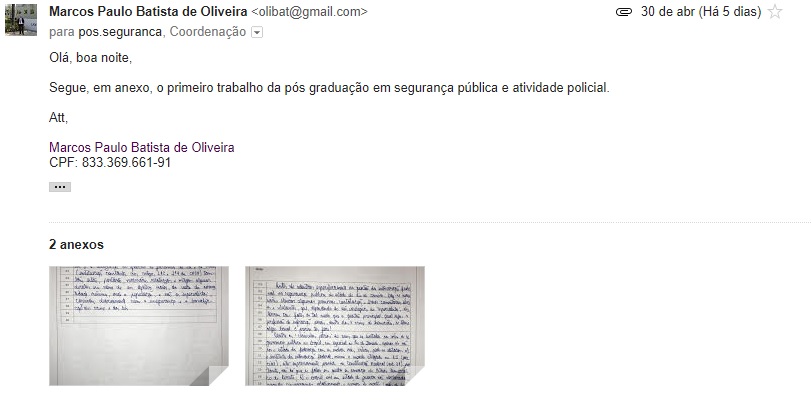Screen dimensions: 811x400
Task: Click the CPF number line
Action: point(110,162)
